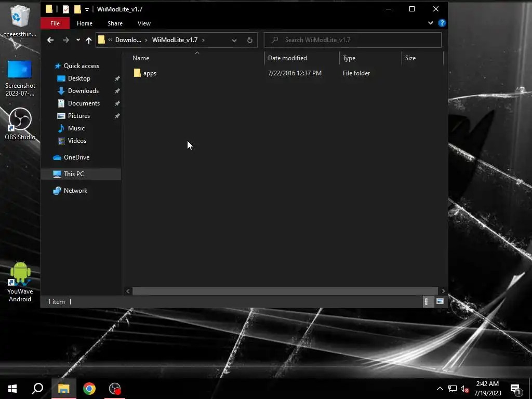Expand the ribbon with the chevron
The image size is (532, 399).
431,23
